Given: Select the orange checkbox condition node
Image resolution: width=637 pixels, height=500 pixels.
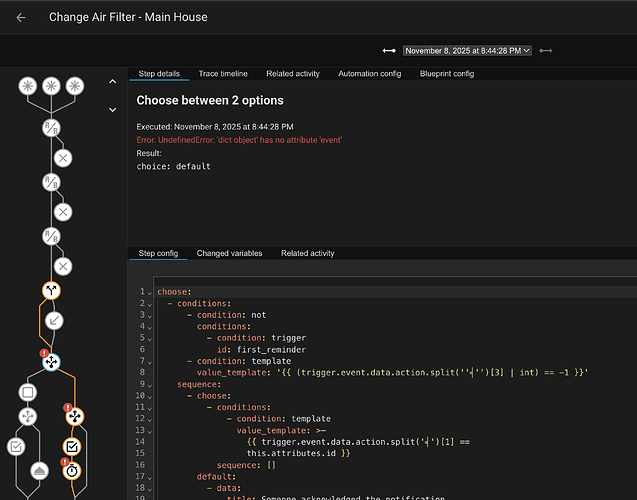Looking at the screenshot, I should [x=74, y=446].
